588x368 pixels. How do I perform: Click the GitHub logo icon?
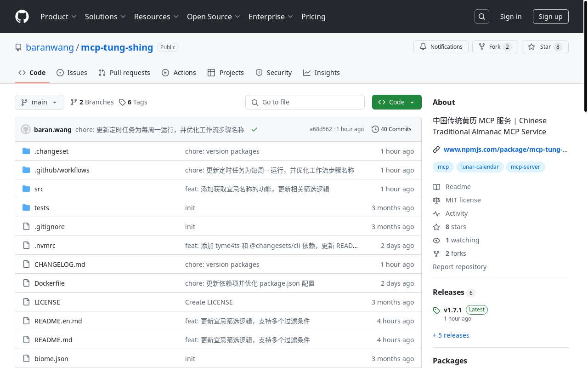click(22, 17)
